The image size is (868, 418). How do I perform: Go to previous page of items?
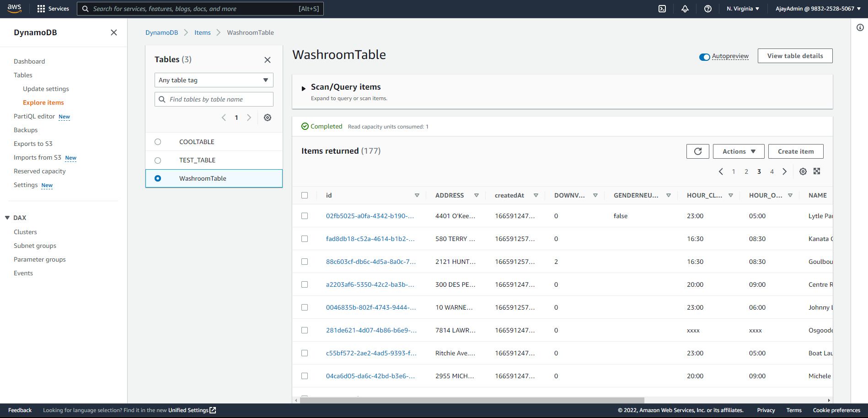[x=721, y=171]
